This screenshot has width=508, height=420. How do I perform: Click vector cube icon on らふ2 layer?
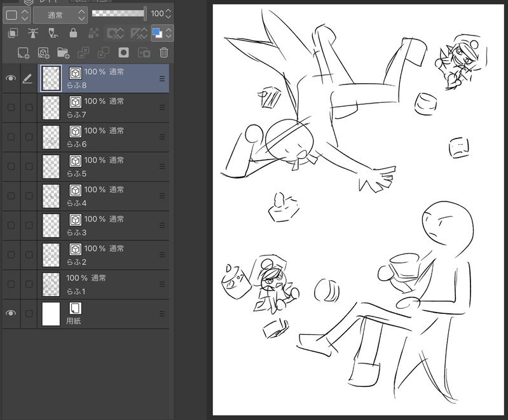click(76, 249)
